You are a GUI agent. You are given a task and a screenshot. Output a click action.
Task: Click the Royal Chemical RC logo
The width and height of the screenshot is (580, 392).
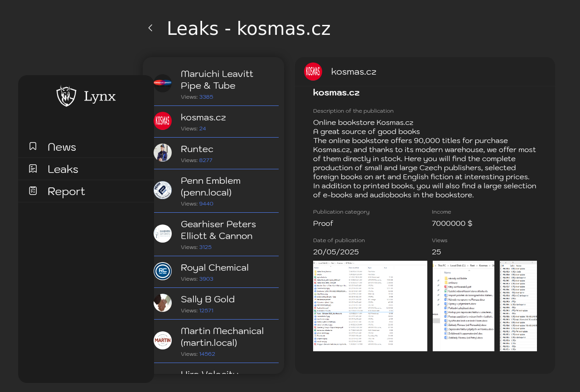click(x=163, y=271)
